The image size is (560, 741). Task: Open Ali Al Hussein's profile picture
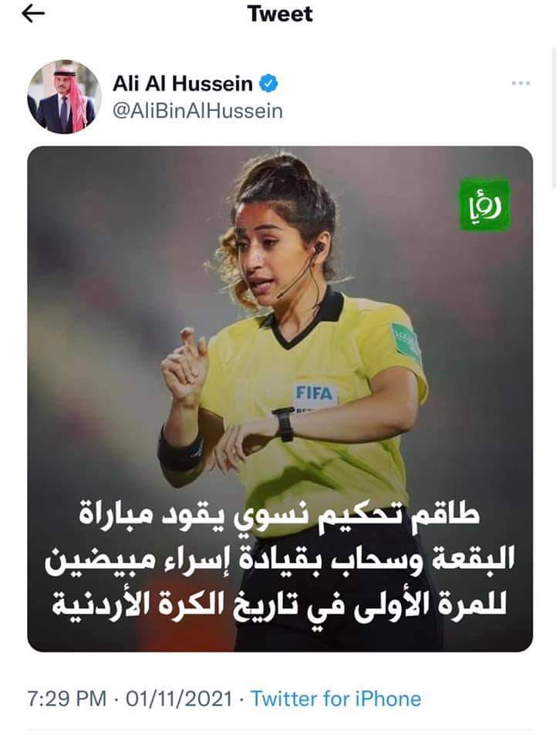64,97
